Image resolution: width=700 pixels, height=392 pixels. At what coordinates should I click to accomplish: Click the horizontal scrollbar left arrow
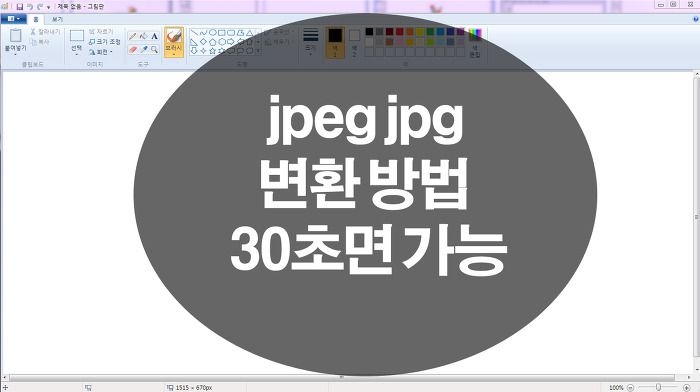(x=4, y=378)
